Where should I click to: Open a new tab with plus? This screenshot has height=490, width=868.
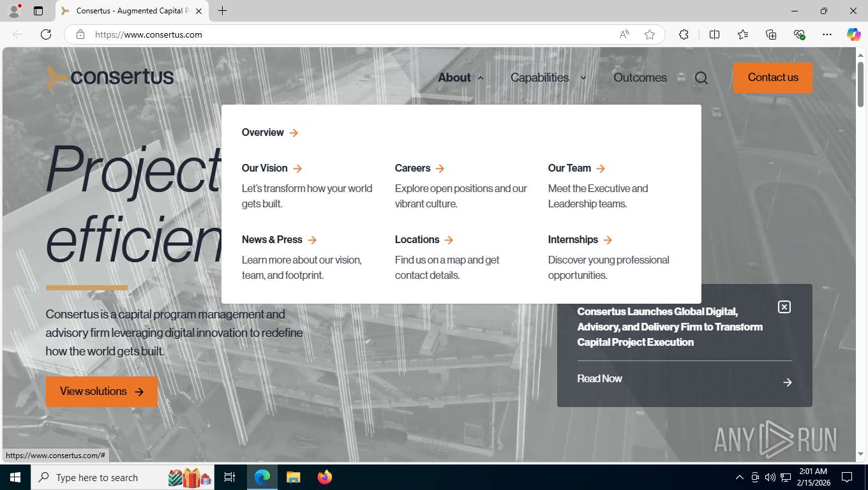coord(222,11)
